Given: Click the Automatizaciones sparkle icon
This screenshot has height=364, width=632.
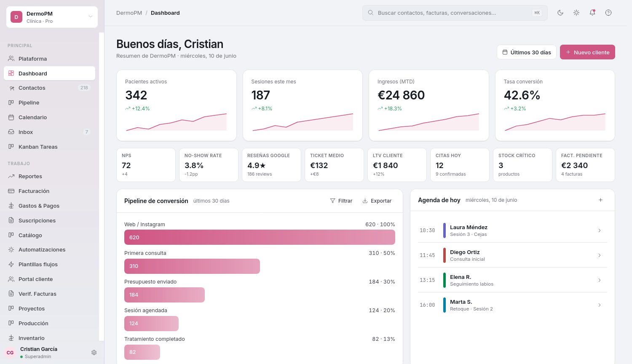Looking at the screenshot, I should click(11, 249).
